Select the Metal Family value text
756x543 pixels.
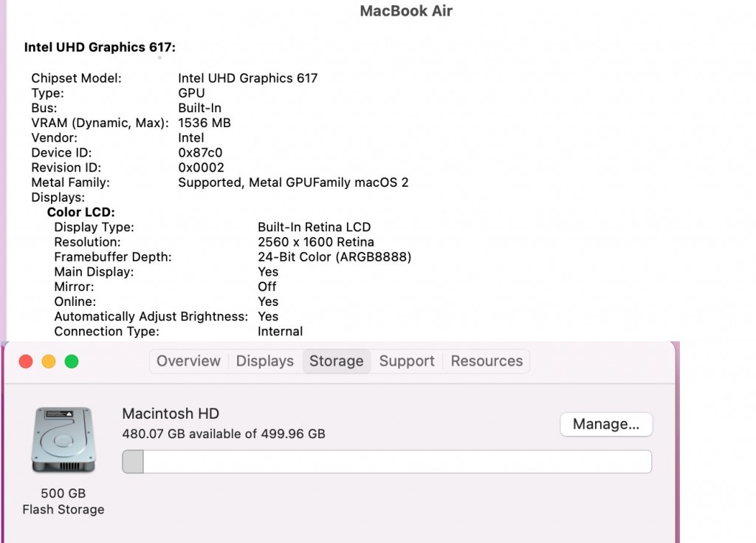pyautogui.click(x=293, y=182)
